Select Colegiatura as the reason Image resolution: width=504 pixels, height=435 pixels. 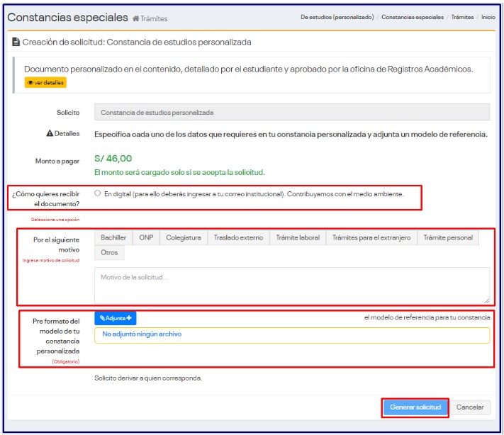click(x=184, y=238)
